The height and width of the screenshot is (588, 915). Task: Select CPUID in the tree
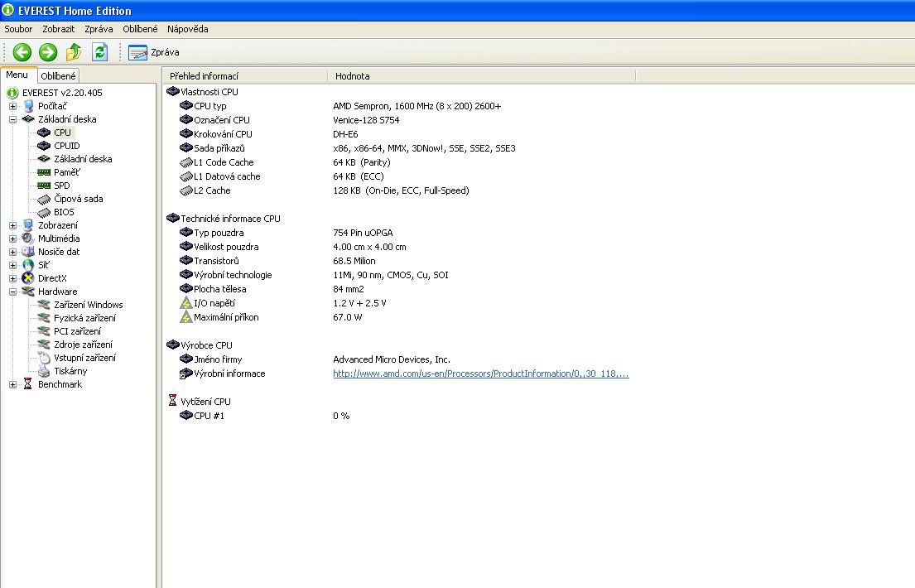click(x=66, y=146)
